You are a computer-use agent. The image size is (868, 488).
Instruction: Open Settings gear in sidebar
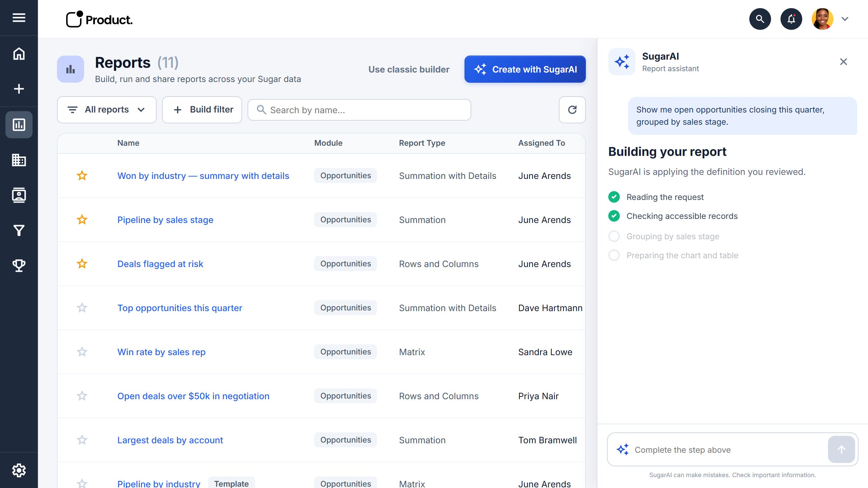click(x=19, y=470)
